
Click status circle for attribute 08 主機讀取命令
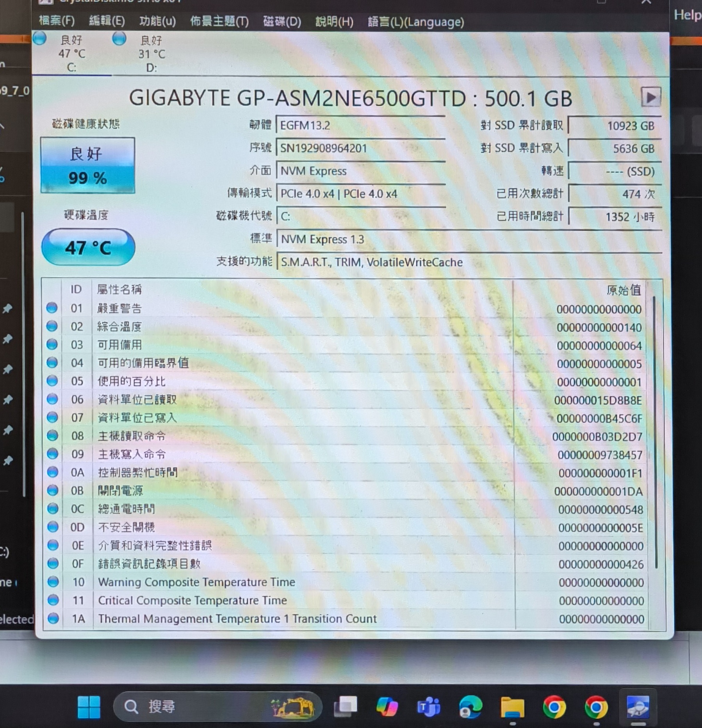52,435
